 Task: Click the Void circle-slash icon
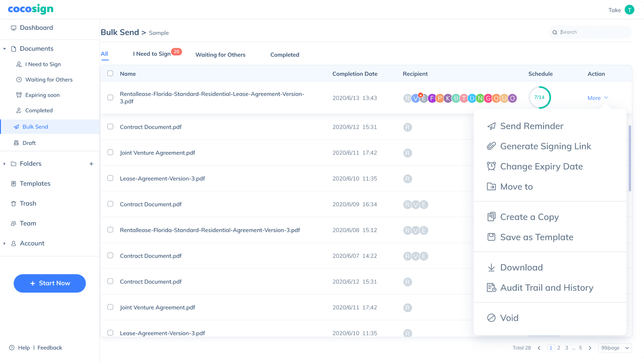491,318
